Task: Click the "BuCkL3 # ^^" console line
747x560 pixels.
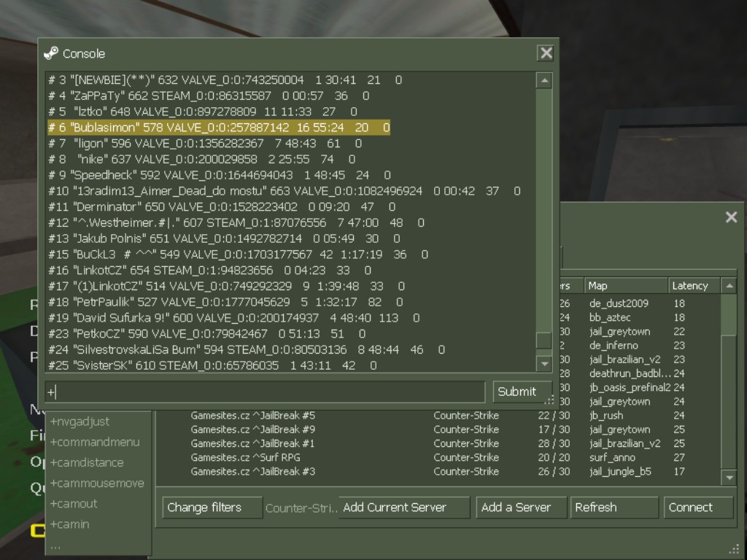Action: 239,254
